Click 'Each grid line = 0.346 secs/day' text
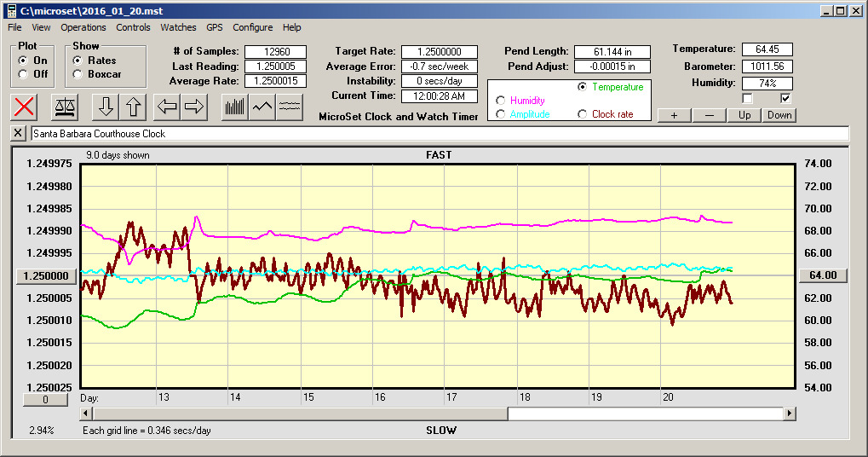Viewport: 868px width, 457px height. 147,431
